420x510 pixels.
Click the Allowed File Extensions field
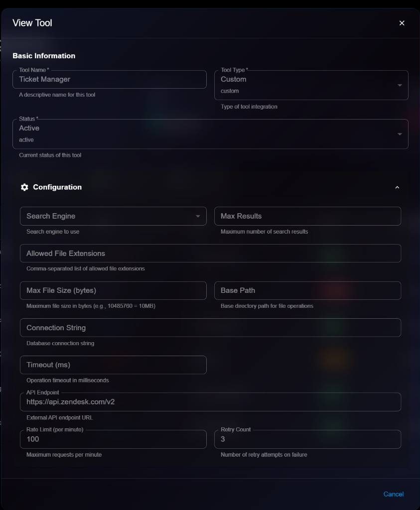210,253
